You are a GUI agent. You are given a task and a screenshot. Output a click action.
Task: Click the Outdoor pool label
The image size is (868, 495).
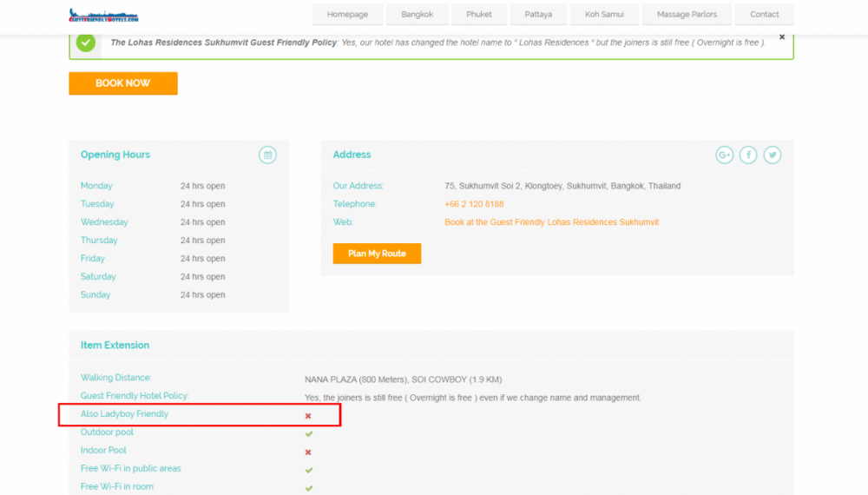[107, 432]
